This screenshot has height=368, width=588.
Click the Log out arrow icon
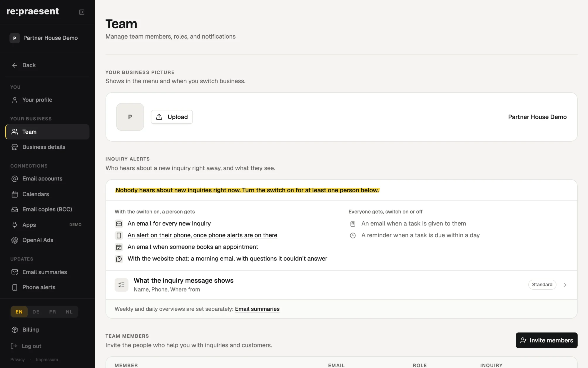point(14,346)
